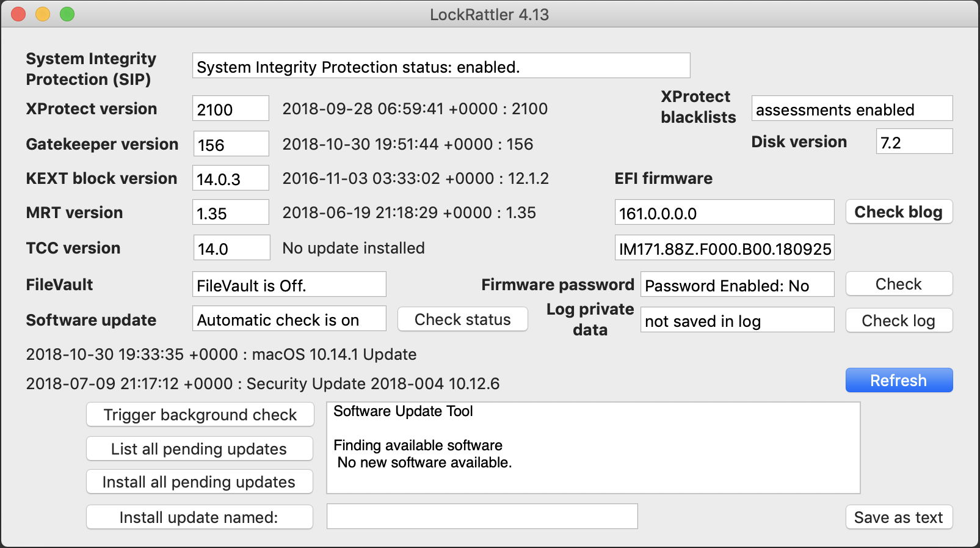980x548 pixels.
Task: Trigger background check for updates
Action: click(200, 415)
